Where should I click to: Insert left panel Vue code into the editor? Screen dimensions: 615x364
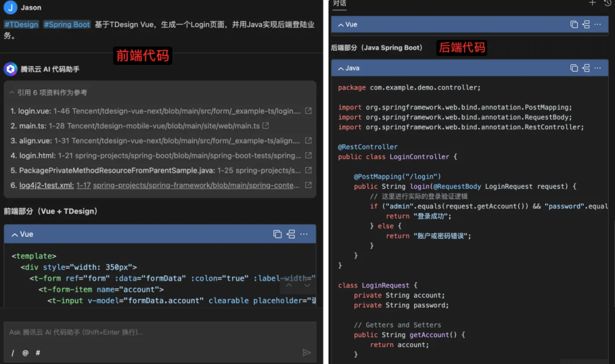pyautogui.click(x=291, y=234)
